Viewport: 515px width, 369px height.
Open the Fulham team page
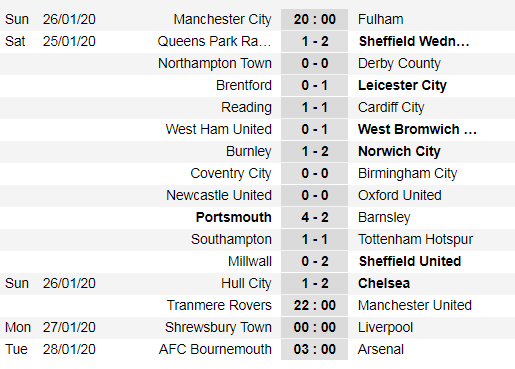381,19
